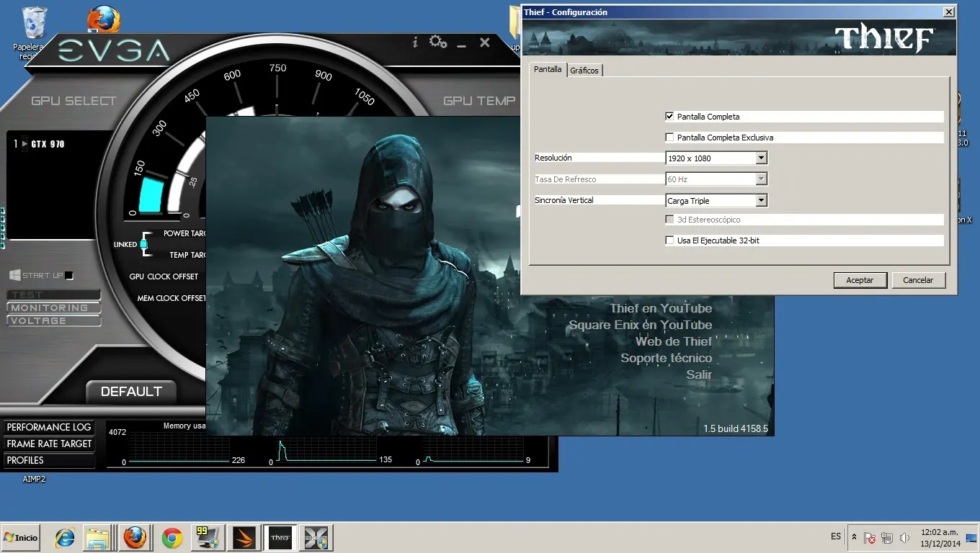This screenshot has width=980, height=553.
Task: Click the Aceptar button
Action: tap(860, 280)
